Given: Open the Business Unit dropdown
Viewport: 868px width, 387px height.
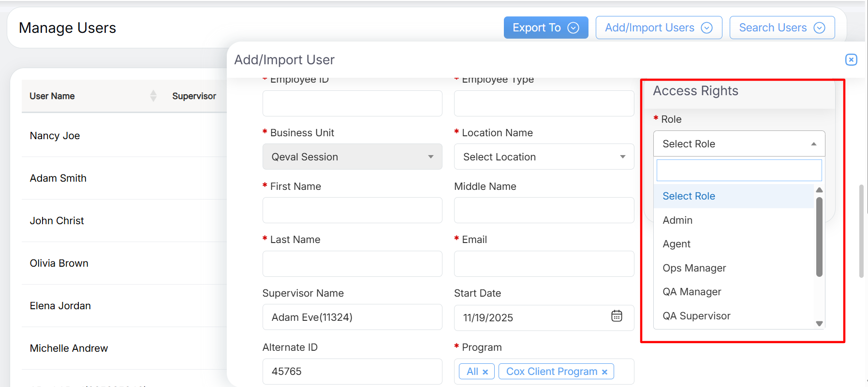Looking at the screenshot, I should click(x=352, y=157).
